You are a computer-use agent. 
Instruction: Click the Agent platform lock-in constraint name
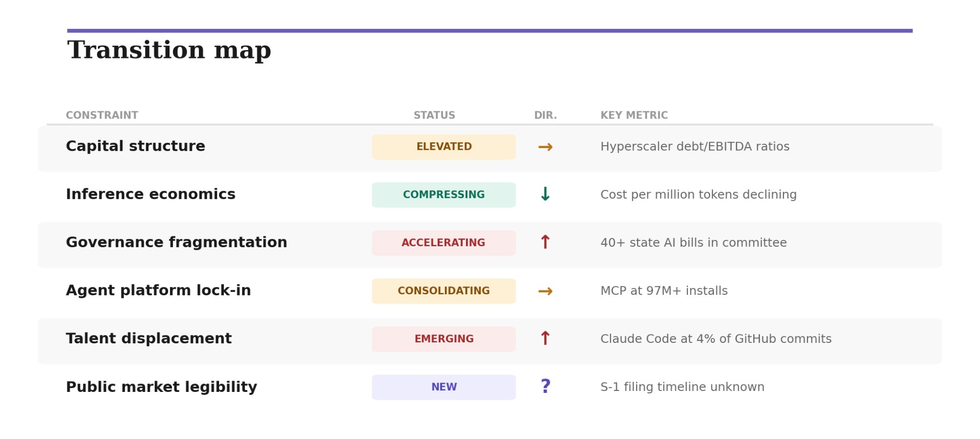(158, 290)
